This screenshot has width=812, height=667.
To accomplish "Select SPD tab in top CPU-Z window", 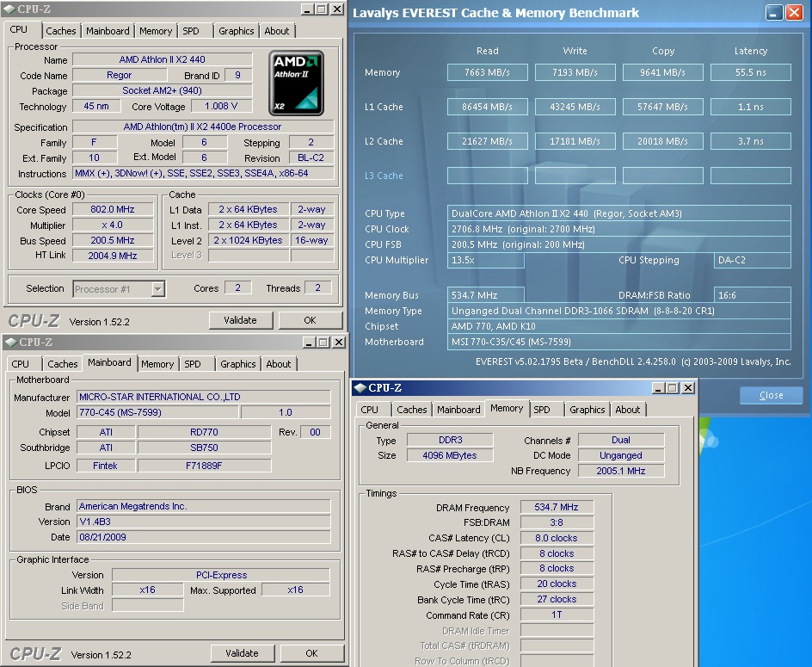I will point(191,31).
